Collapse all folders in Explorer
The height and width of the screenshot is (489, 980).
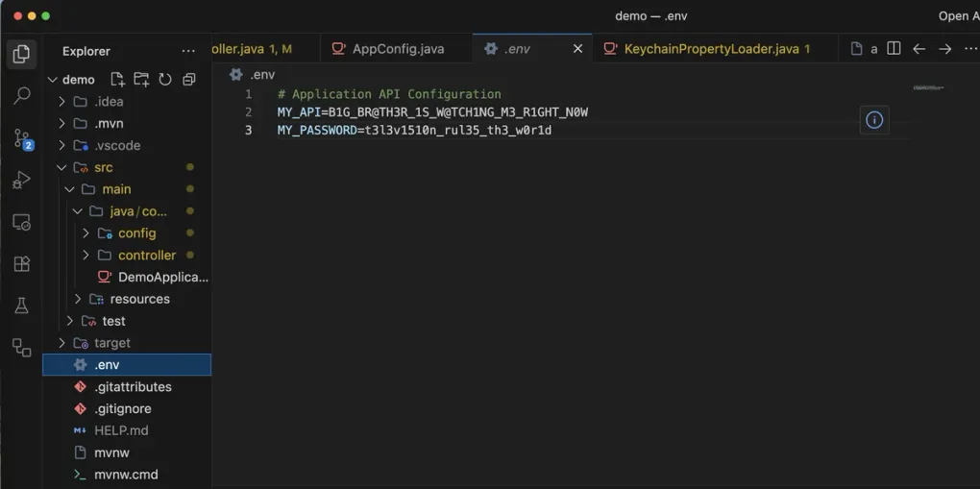[x=189, y=79]
